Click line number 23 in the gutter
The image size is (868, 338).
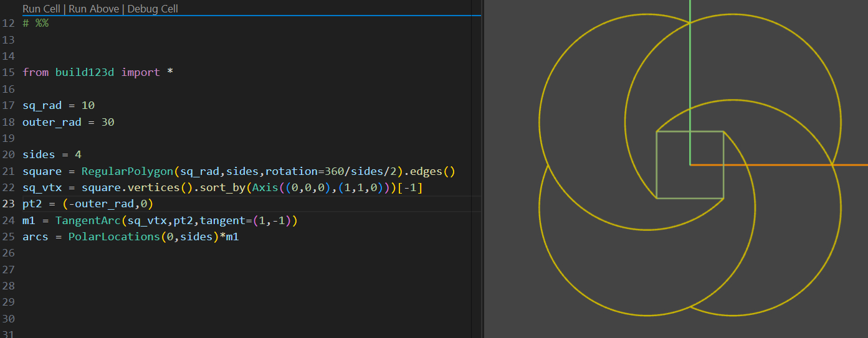[8, 204]
